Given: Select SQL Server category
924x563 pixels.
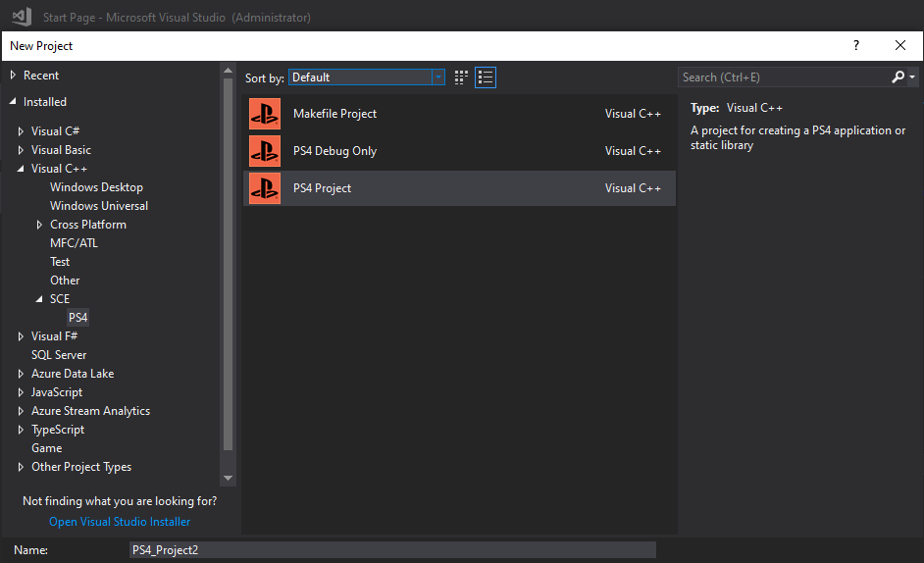Looking at the screenshot, I should point(59,355).
